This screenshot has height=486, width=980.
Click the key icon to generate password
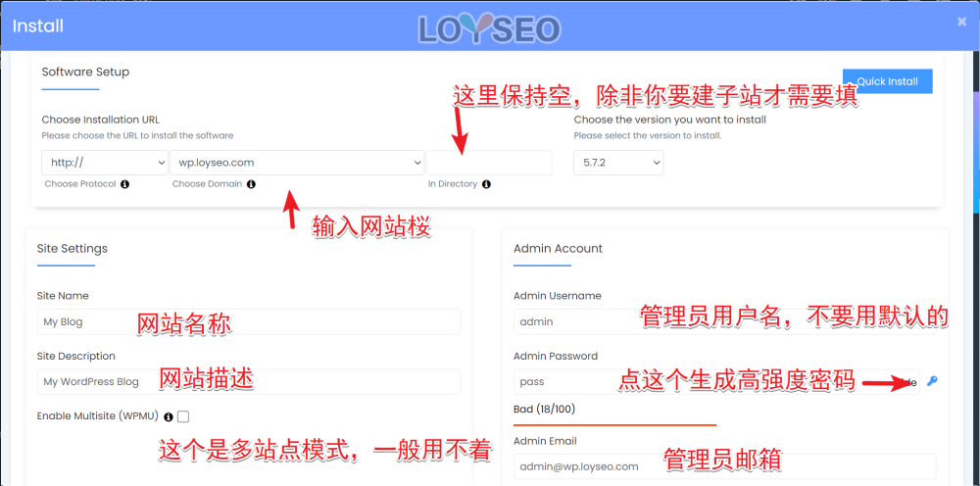tap(932, 381)
